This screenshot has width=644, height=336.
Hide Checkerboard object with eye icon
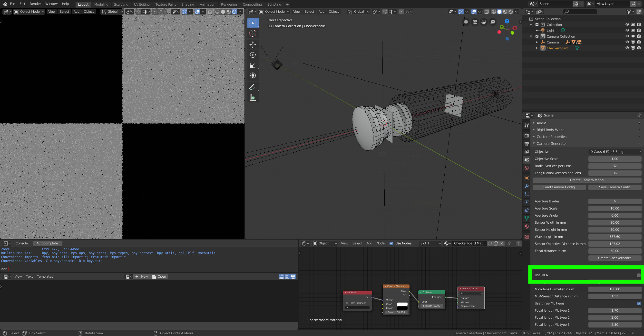[x=627, y=48]
